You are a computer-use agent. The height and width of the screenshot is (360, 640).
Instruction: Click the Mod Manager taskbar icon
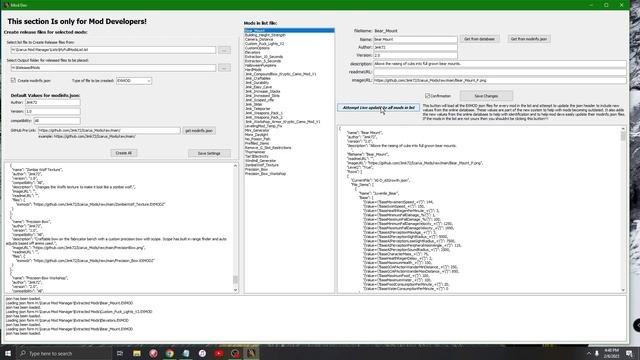pyautogui.click(x=251, y=353)
